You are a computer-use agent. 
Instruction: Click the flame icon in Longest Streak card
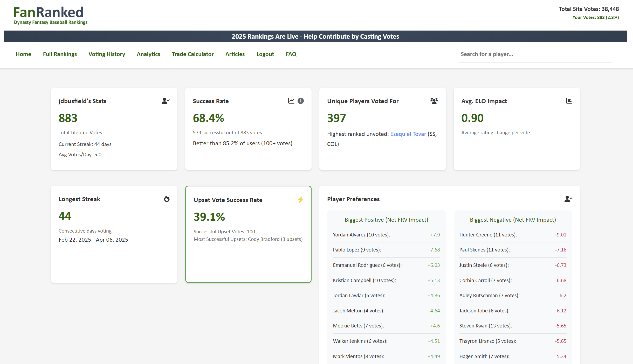coord(167,199)
